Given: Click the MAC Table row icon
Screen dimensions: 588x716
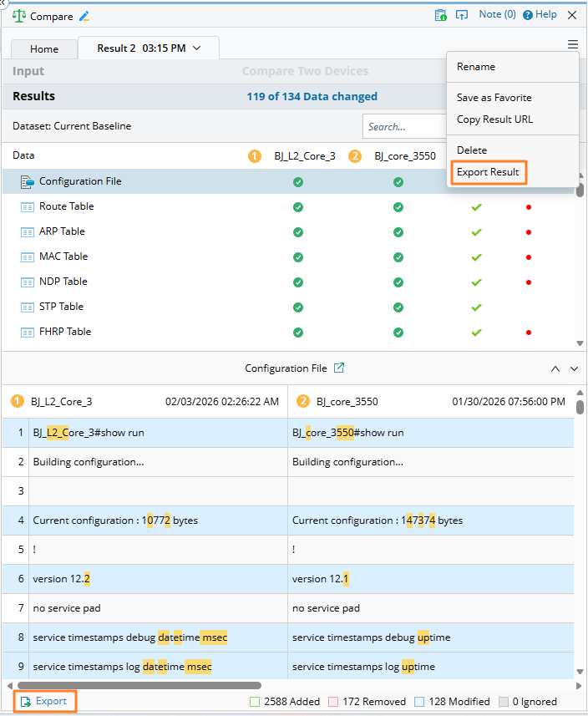Looking at the screenshot, I should (26, 256).
